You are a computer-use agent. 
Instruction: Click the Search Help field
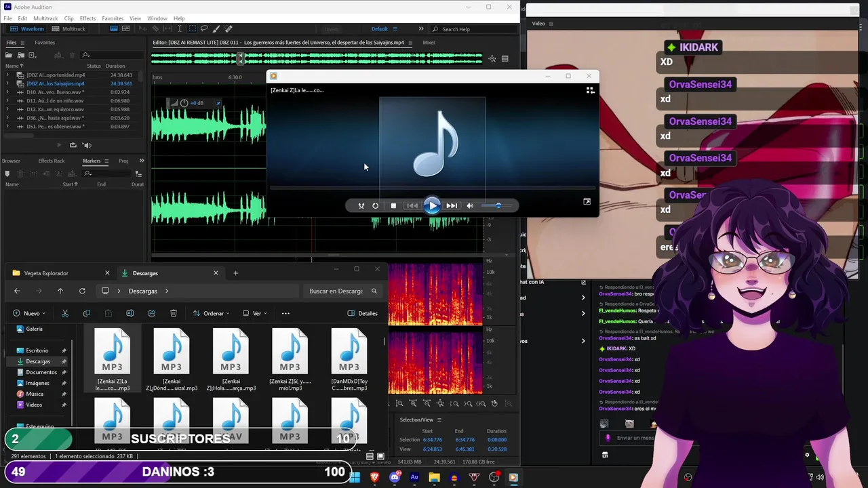click(475, 29)
